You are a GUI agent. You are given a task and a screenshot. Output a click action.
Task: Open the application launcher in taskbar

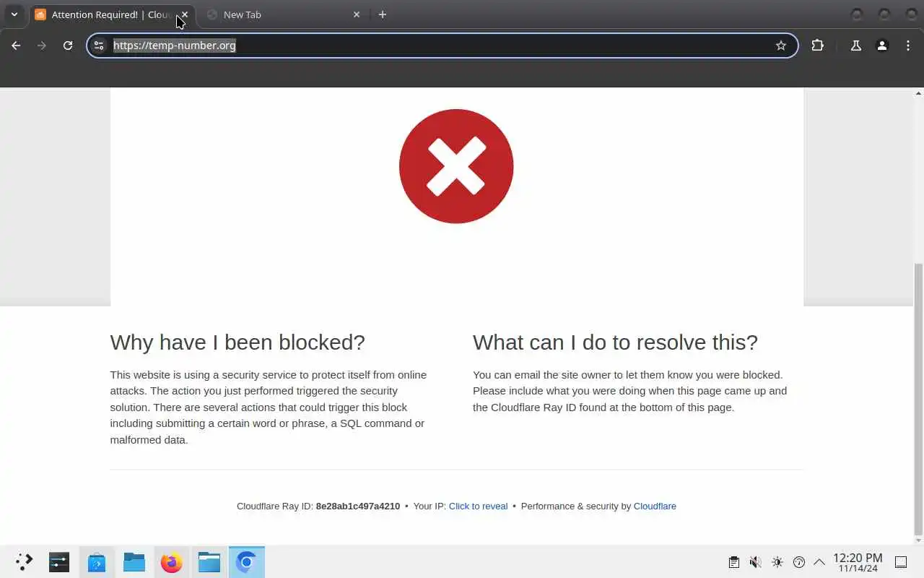coord(24,562)
